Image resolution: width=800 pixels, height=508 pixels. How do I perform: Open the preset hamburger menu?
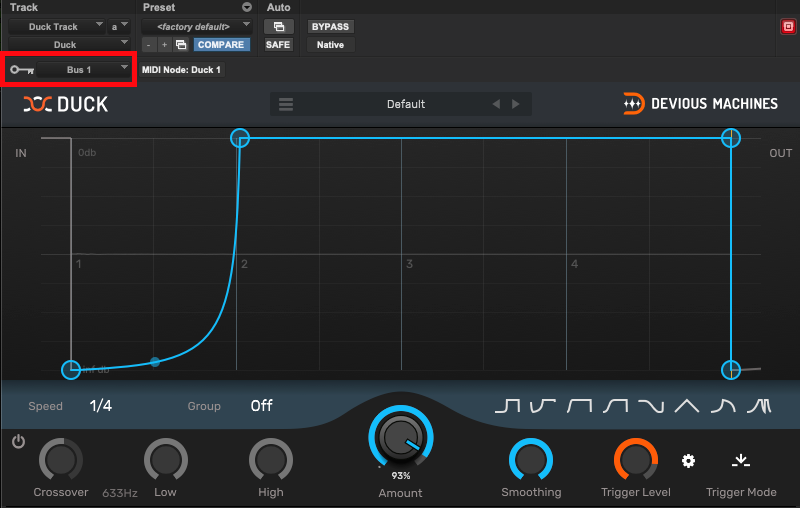coord(286,104)
